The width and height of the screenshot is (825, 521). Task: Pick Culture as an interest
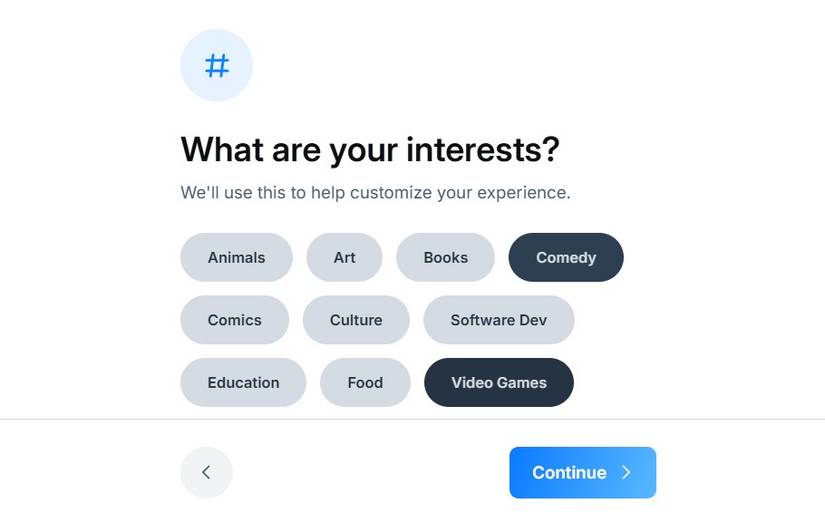point(356,320)
